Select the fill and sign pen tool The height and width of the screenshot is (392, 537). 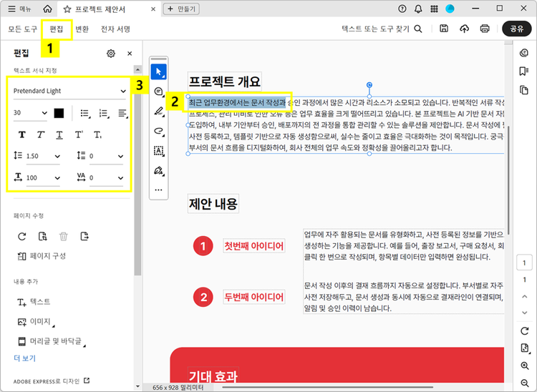tap(158, 170)
